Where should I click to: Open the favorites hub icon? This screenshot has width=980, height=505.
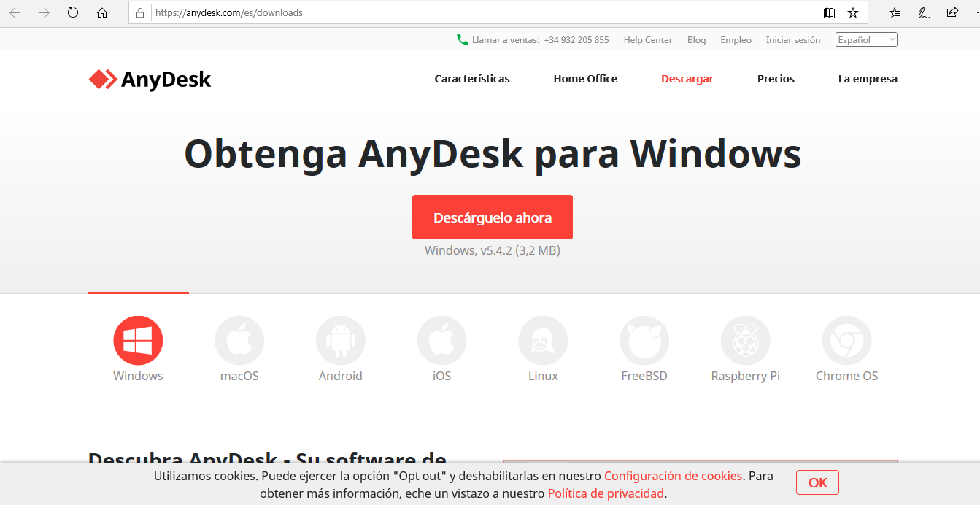[x=895, y=12]
